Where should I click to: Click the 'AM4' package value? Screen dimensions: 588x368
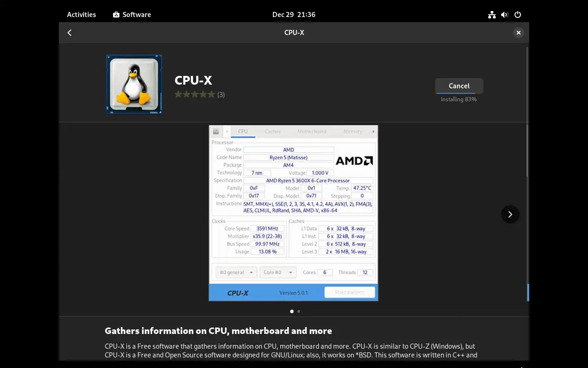[x=288, y=165]
